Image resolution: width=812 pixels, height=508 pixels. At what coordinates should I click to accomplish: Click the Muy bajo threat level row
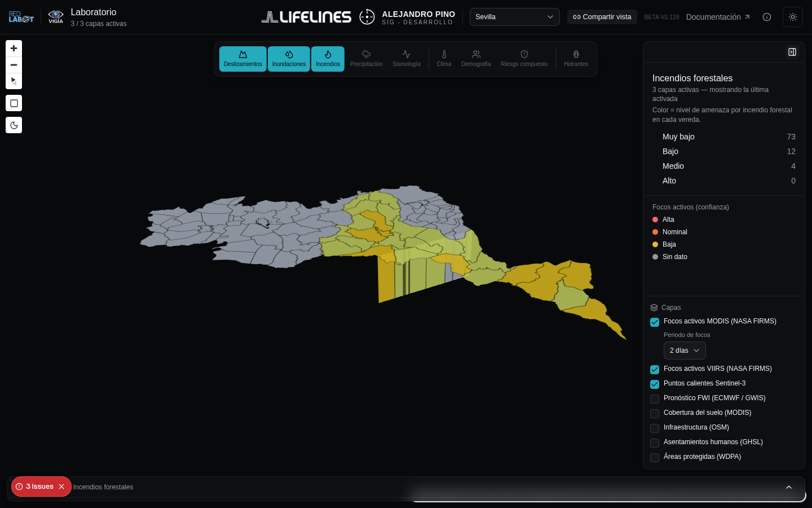click(x=724, y=137)
